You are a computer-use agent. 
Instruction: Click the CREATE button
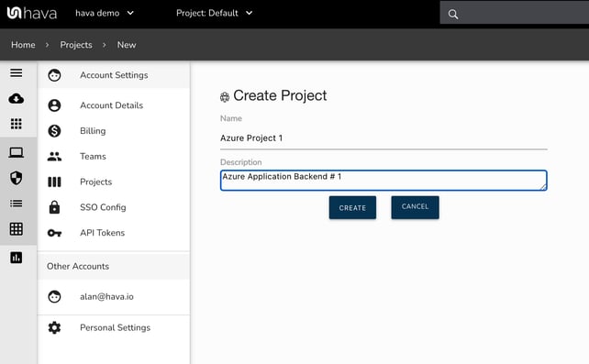click(x=352, y=207)
